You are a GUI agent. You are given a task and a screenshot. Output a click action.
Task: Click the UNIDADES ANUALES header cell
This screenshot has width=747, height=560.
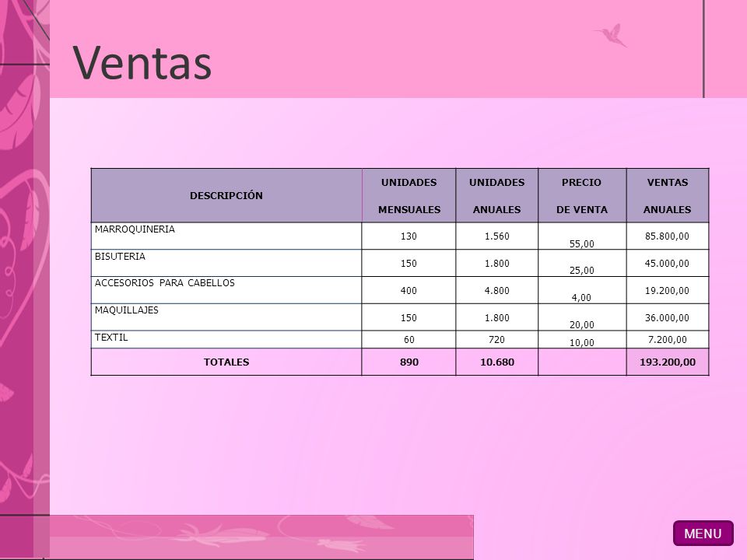497,195
